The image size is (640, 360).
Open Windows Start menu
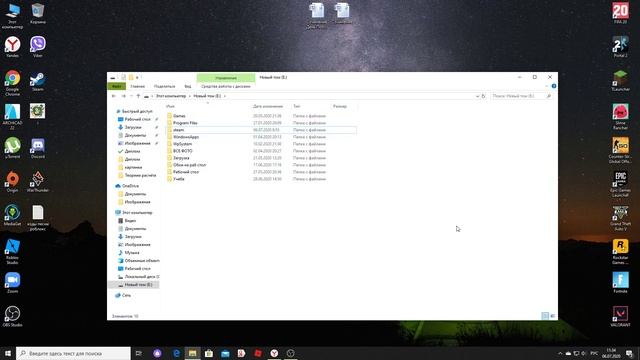[8, 353]
